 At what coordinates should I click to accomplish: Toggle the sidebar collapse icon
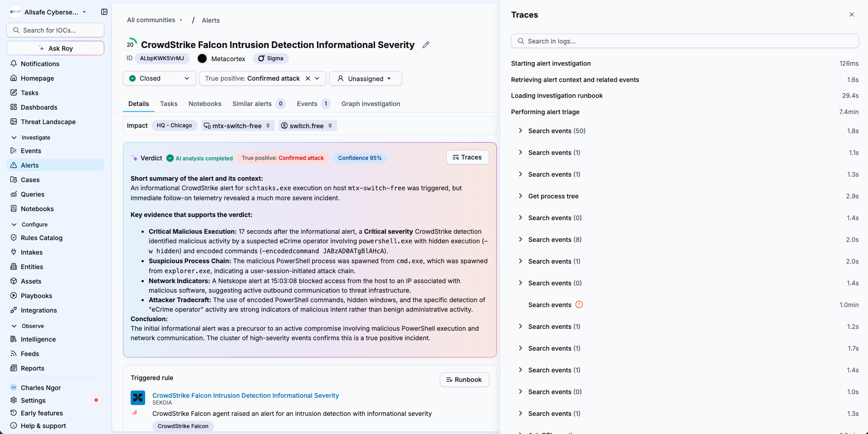104,12
